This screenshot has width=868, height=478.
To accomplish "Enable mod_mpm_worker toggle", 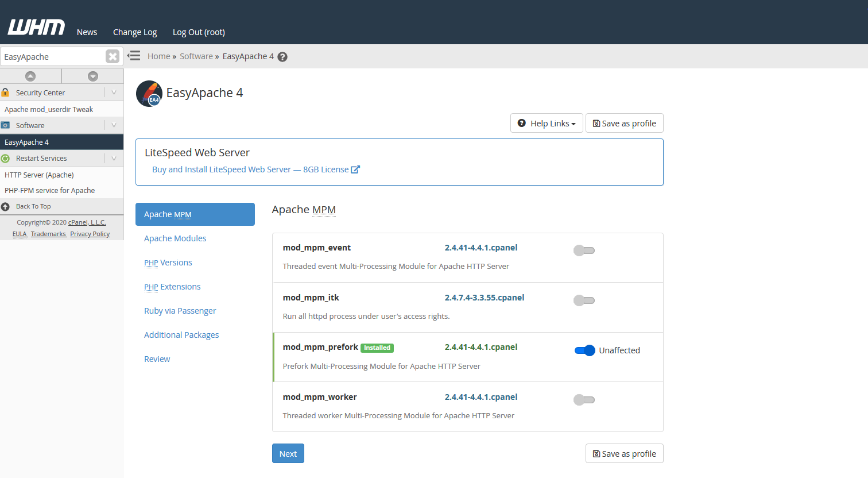I will click(584, 400).
